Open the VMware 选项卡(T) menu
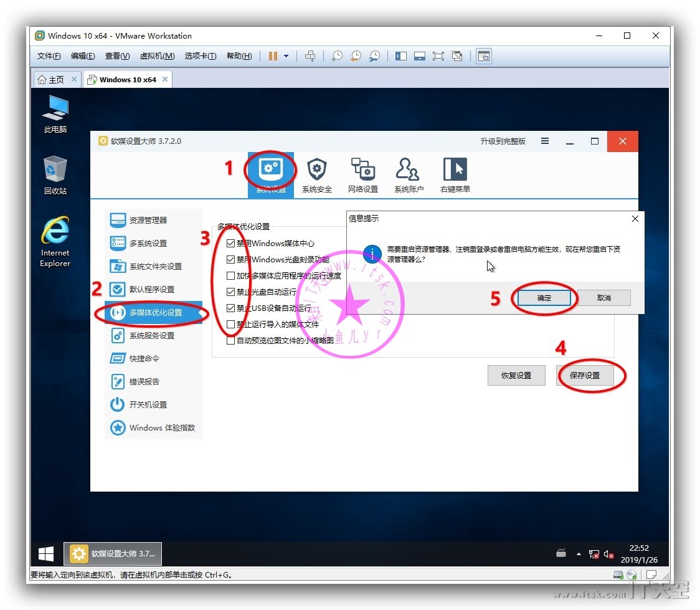The width and height of the screenshot is (700, 610). (201, 56)
